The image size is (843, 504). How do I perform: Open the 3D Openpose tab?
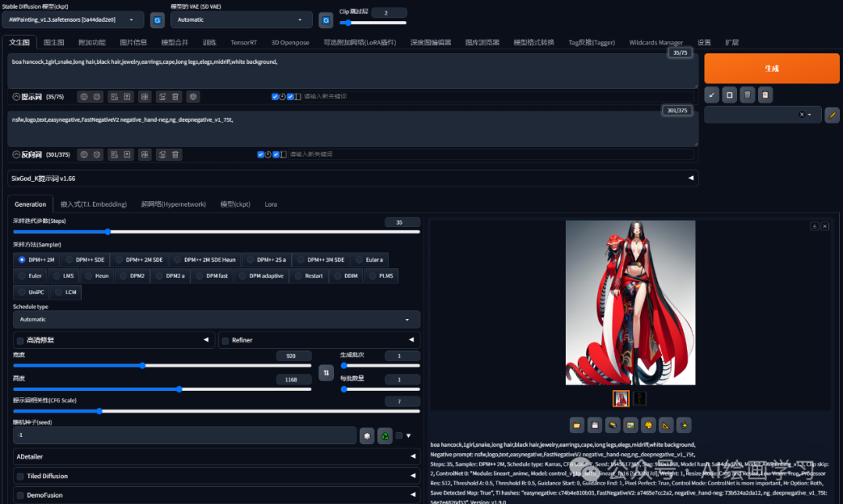tap(290, 42)
